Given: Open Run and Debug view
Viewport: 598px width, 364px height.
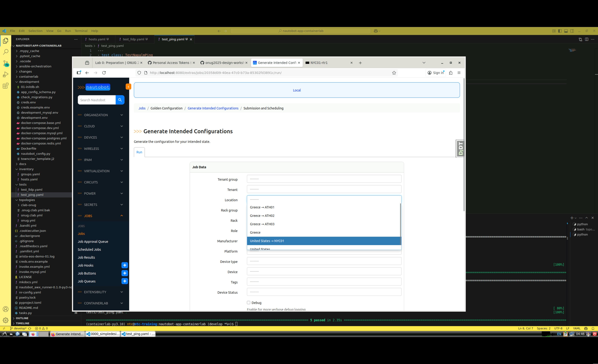Looking at the screenshot, I should point(6,75).
